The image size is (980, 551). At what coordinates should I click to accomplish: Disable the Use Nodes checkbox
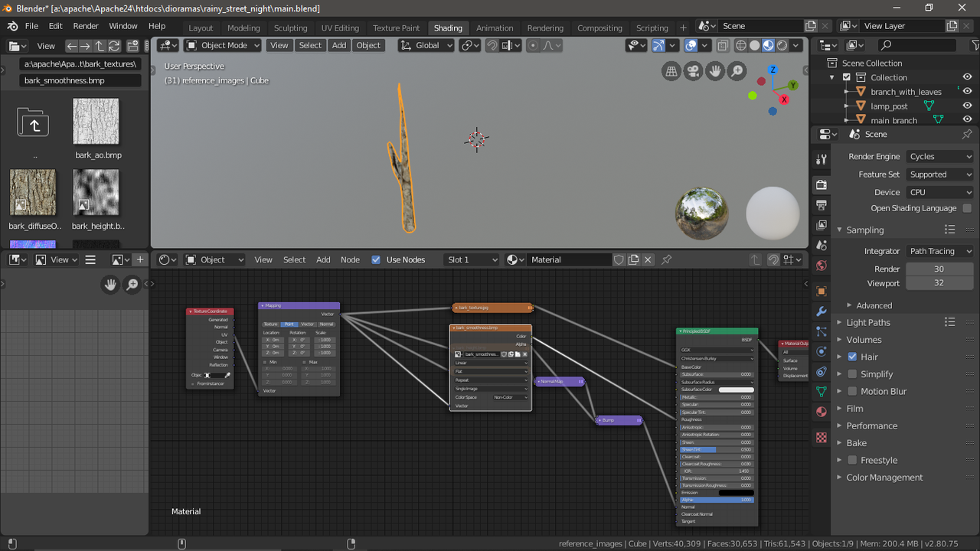[374, 259]
